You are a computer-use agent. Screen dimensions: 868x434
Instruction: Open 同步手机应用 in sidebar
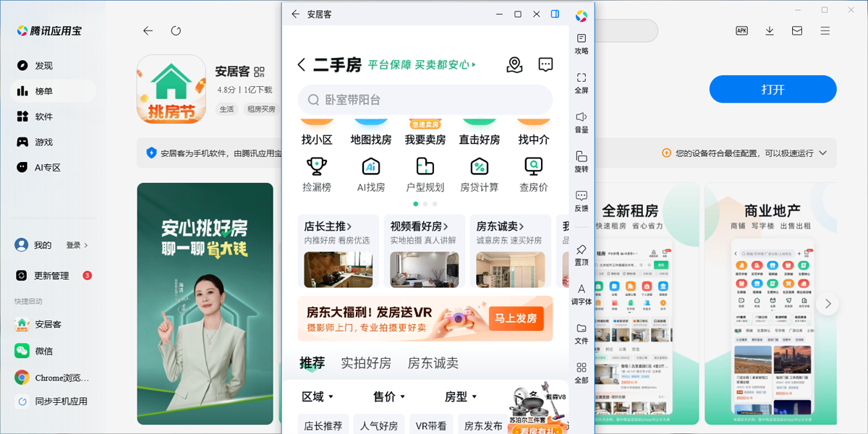tap(52, 401)
